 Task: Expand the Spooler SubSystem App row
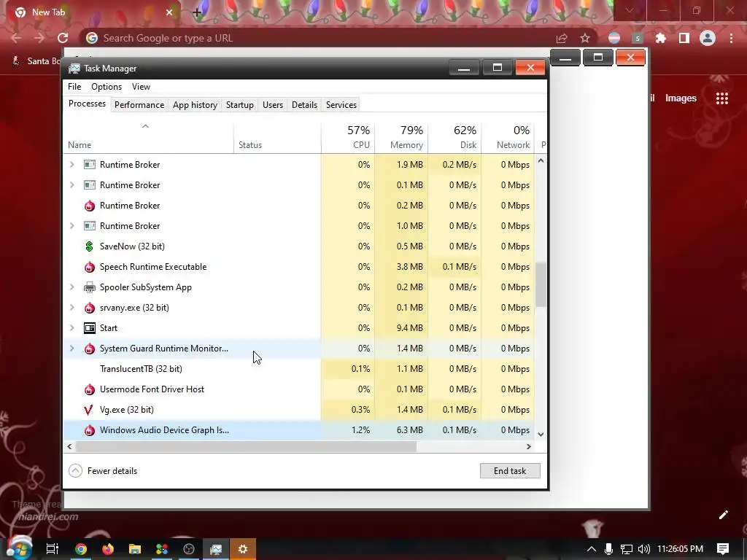click(x=72, y=287)
